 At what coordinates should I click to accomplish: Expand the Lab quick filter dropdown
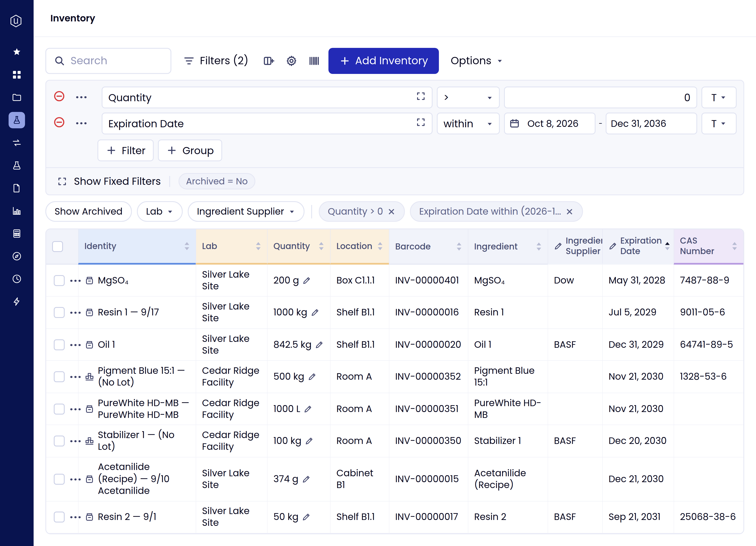159,211
